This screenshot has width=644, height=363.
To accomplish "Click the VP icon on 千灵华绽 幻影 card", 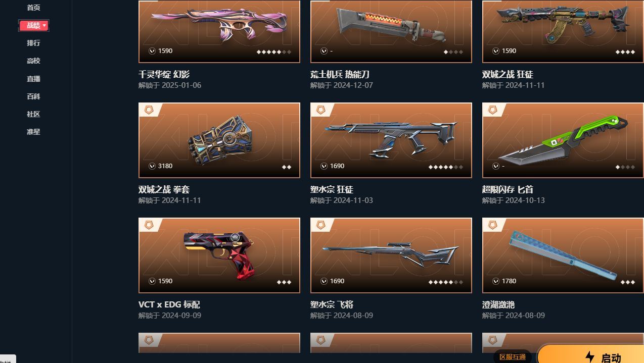I will tap(152, 51).
